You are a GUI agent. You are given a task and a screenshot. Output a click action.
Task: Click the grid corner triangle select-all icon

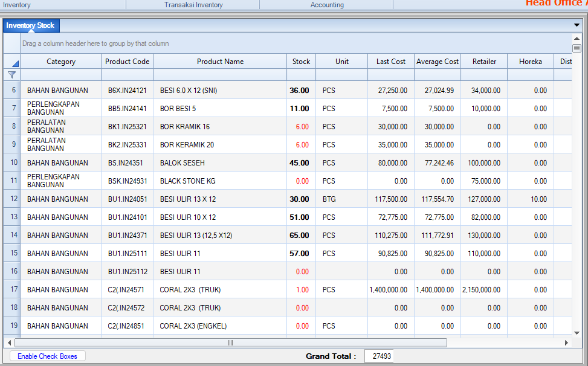click(15, 63)
